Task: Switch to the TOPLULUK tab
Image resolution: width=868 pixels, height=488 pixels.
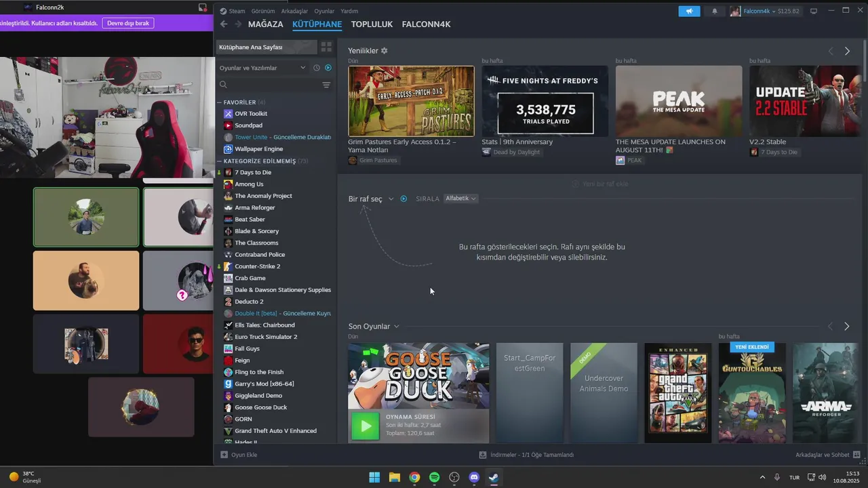Action: click(x=372, y=24)
